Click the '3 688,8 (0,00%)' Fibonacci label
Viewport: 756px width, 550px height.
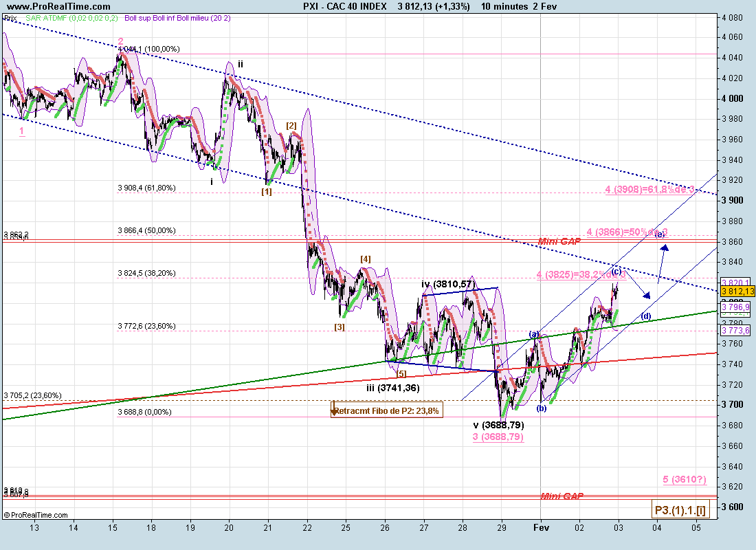pos(144,412)
